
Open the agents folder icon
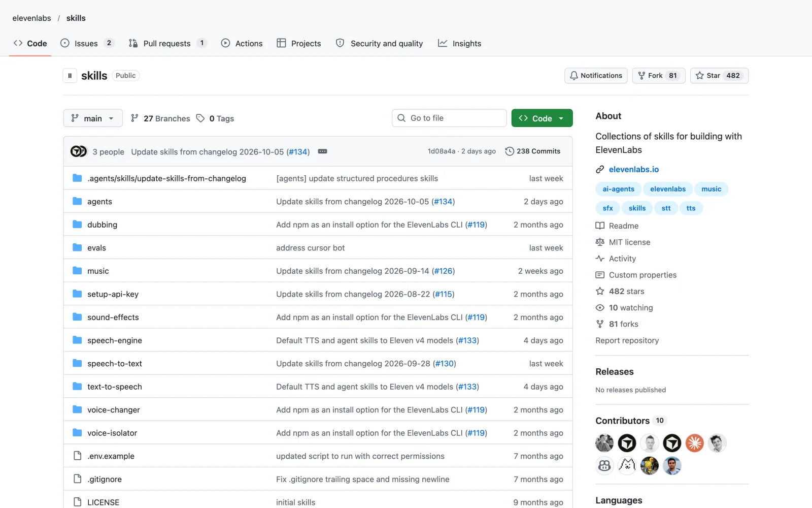coord(77,201)
